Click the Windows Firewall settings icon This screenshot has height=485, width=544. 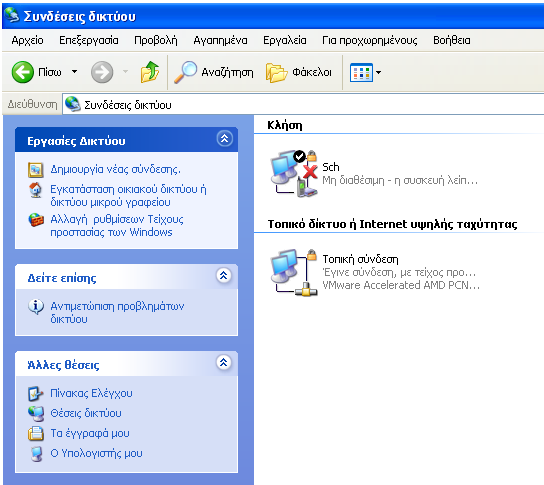click(36, 220)
